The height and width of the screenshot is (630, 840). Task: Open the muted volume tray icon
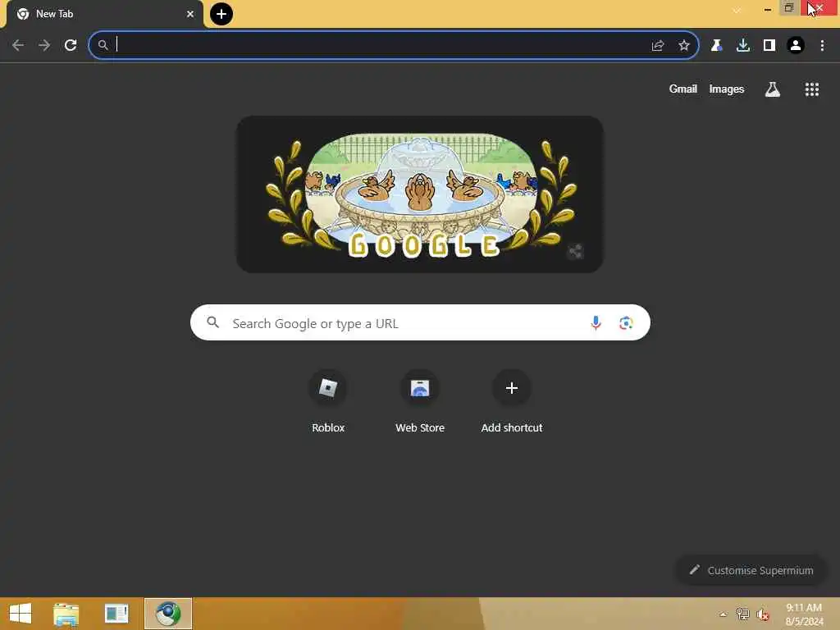(762, 614)
